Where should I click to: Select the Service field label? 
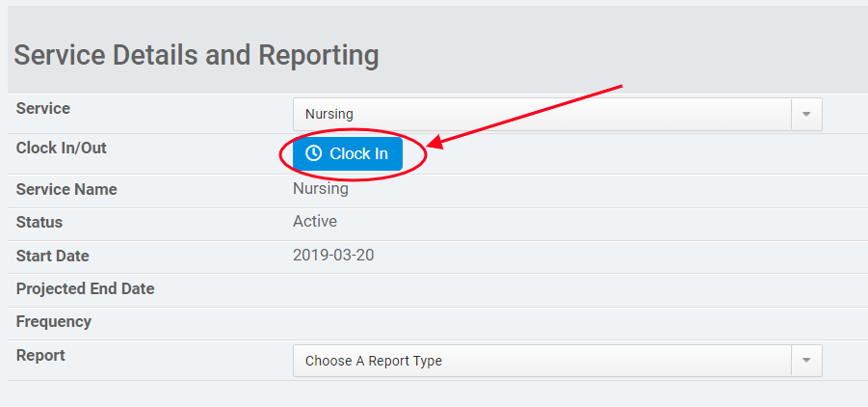[x=43, y=109]
